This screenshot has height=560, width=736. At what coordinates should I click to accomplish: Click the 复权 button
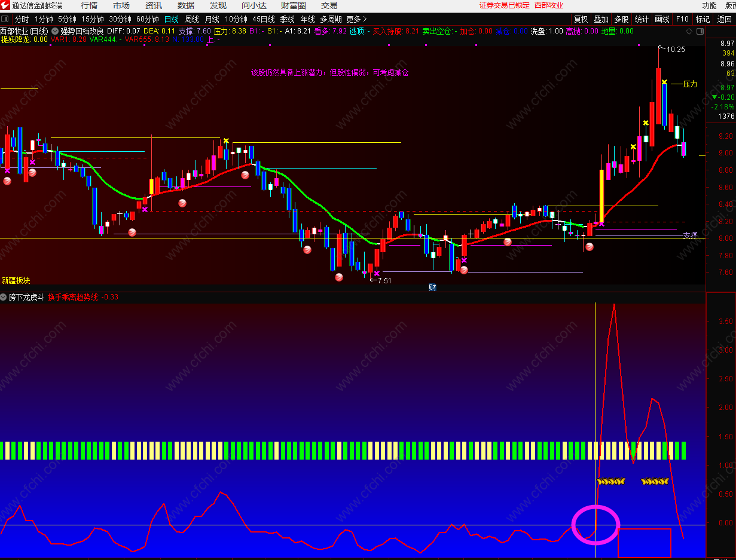(581, 19)
